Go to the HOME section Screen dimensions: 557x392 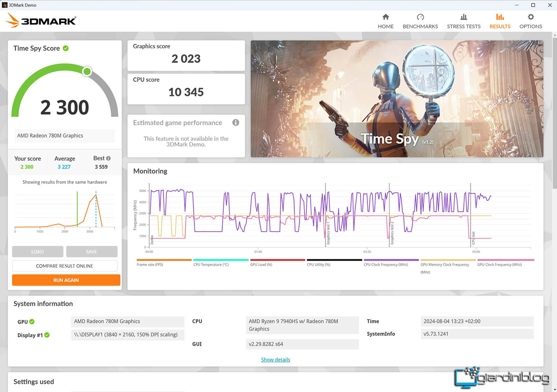point(385,21)
